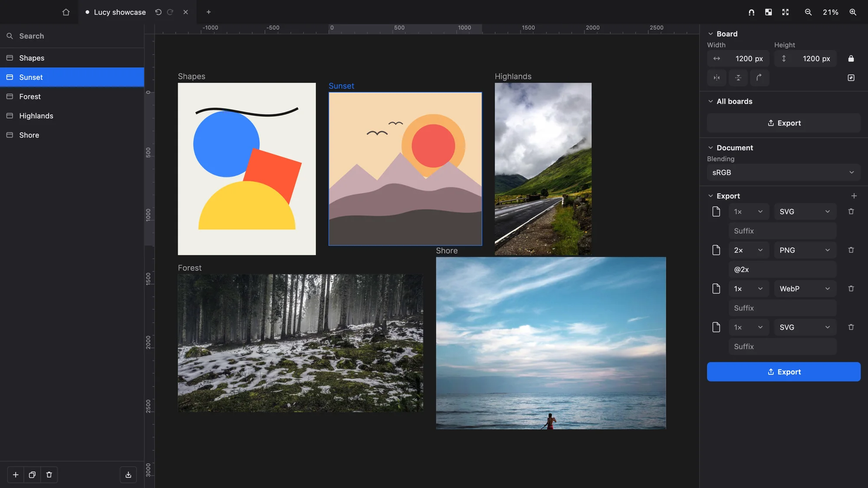Add a new export preset
The height and width of the screenshot is (488, 868).
click(x=854, y=196)
